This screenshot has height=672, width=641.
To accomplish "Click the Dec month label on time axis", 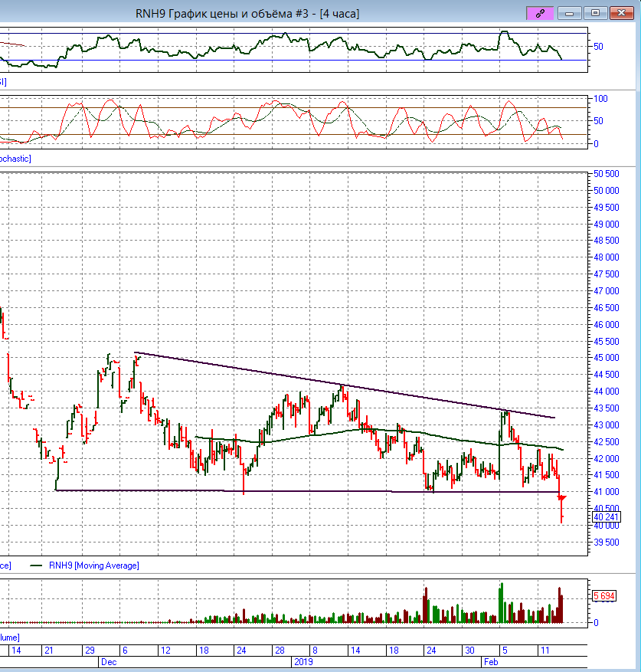I will [108, 661].
